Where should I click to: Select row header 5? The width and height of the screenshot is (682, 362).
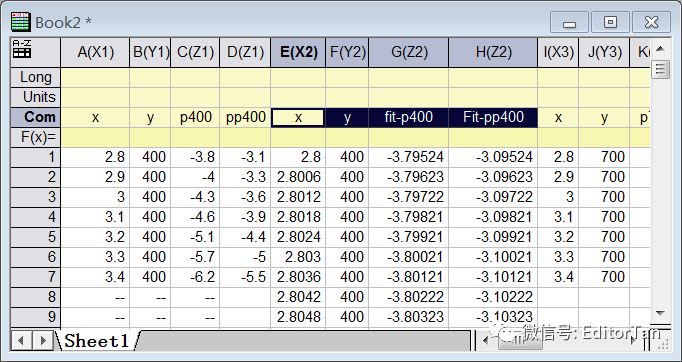tap(36, 237)
